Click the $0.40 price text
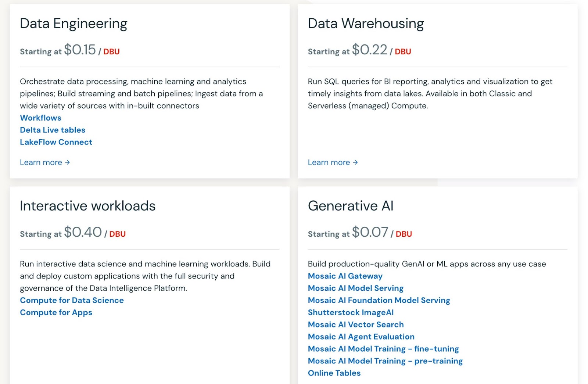The image size is (588, 384). click(x=83, y=232)
